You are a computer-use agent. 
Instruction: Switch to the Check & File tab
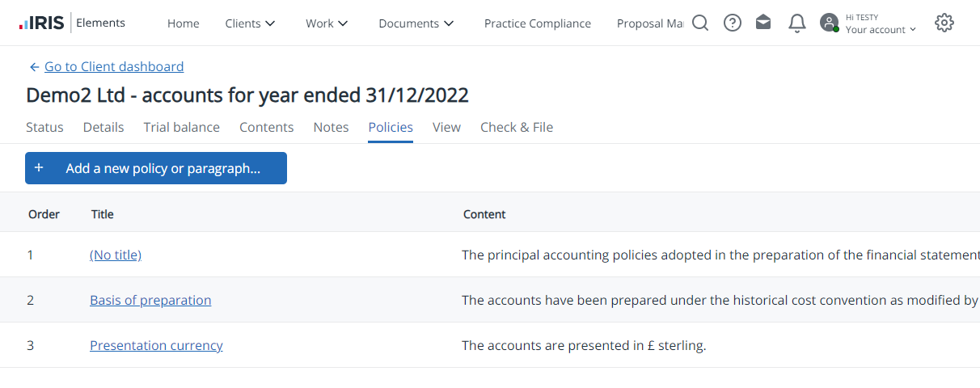tap(517, 127)
